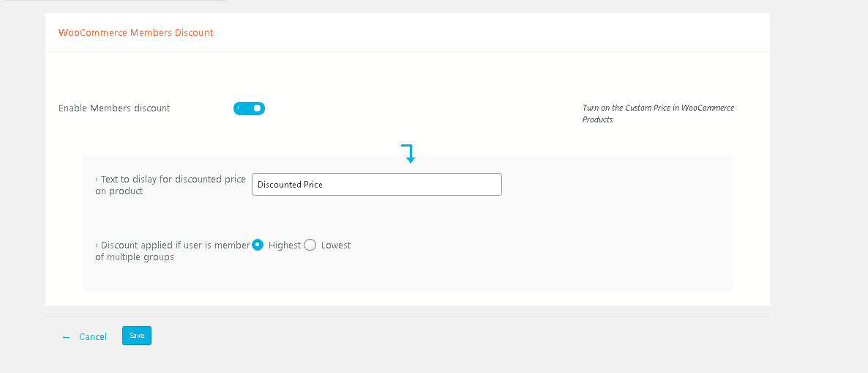Click the 'Enable Members discount' label
This screenshot has height=373, width=868.
point(114,108)
